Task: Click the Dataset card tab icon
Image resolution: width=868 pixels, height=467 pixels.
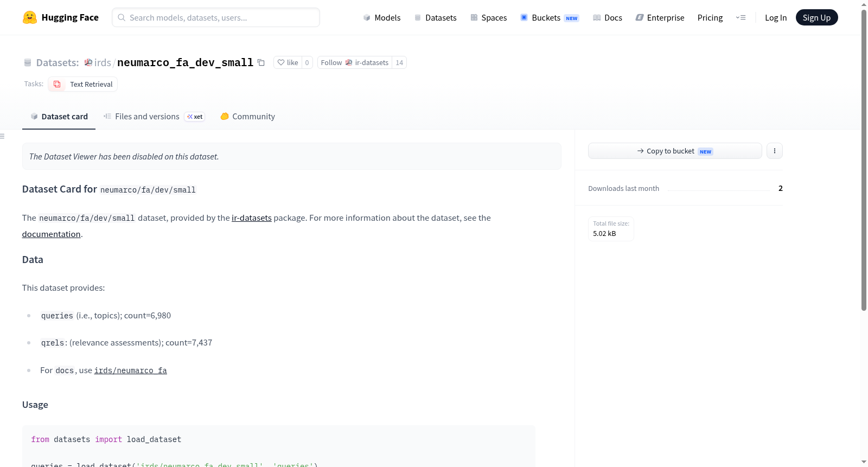Action: click(x=34, y=116)
